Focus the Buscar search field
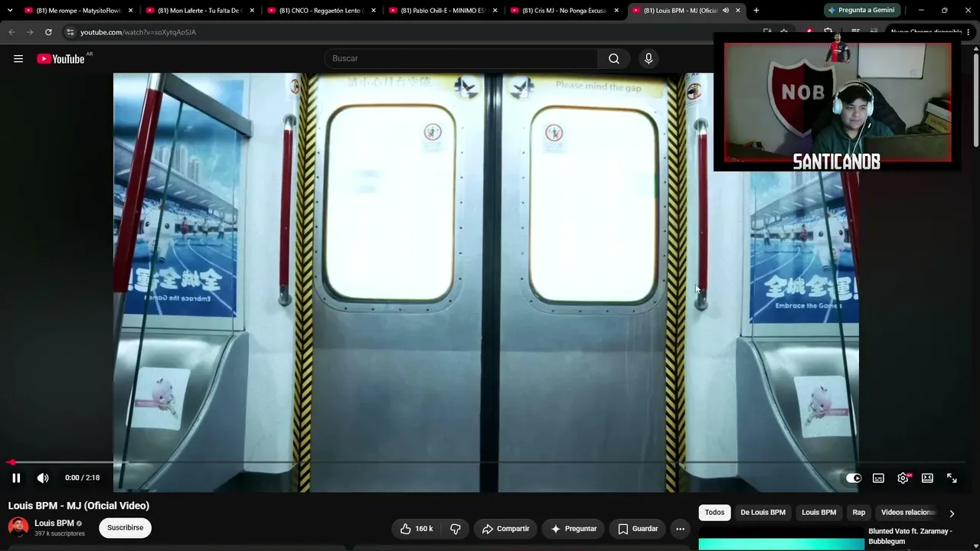980x551 pixels. coord(462,59)
